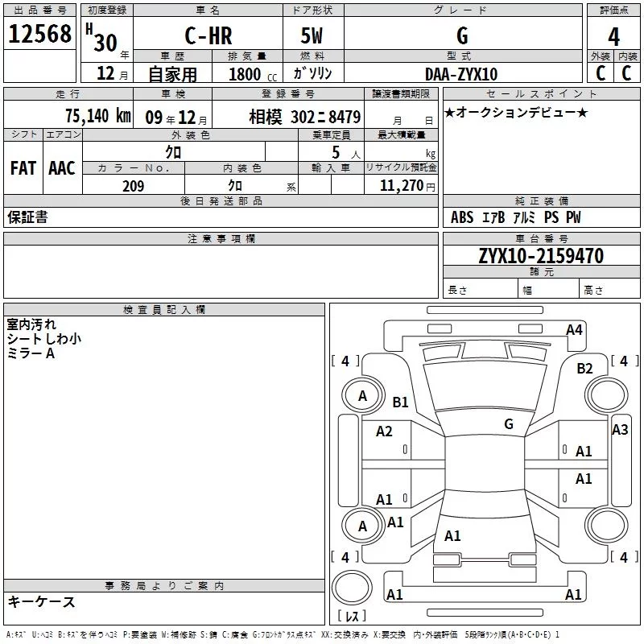The height and width of the screenshot is (644, 644).
Task: Select chassis number ZYX10-2159470
Action: (541, 256)
